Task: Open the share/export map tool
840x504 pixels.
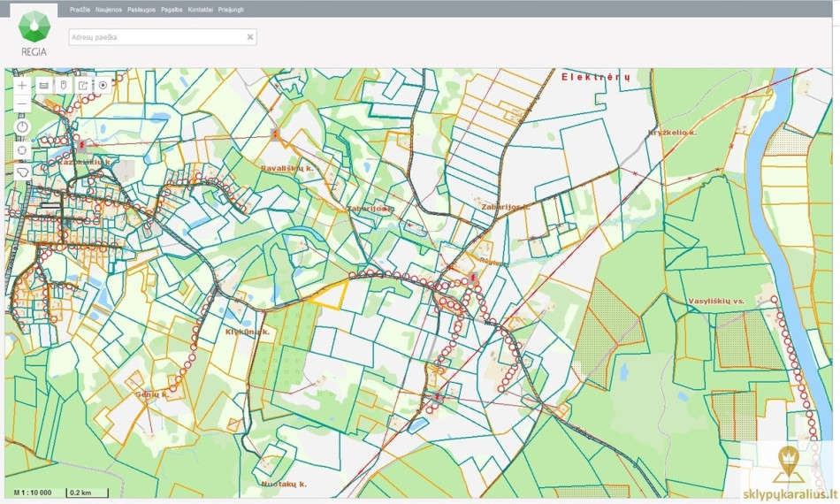Action: click(x=83, y=85)
